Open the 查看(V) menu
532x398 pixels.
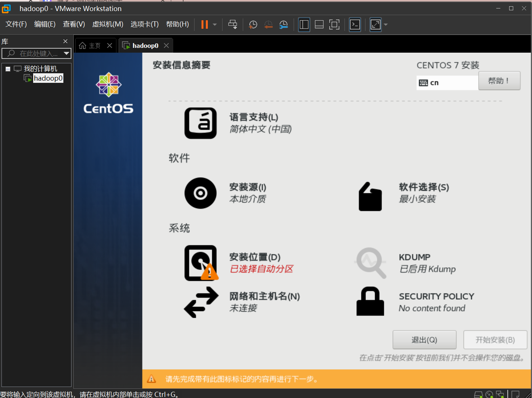(x=74, y=24)
